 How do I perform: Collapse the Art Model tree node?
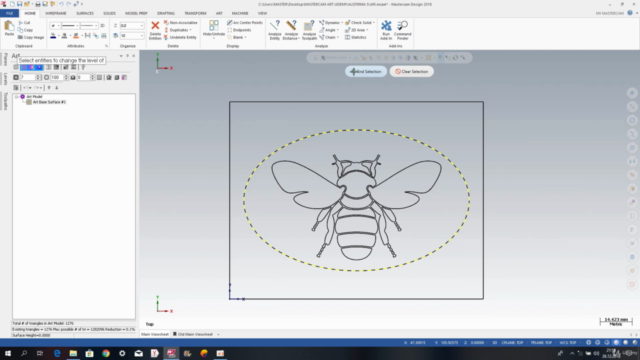point(17,97)
